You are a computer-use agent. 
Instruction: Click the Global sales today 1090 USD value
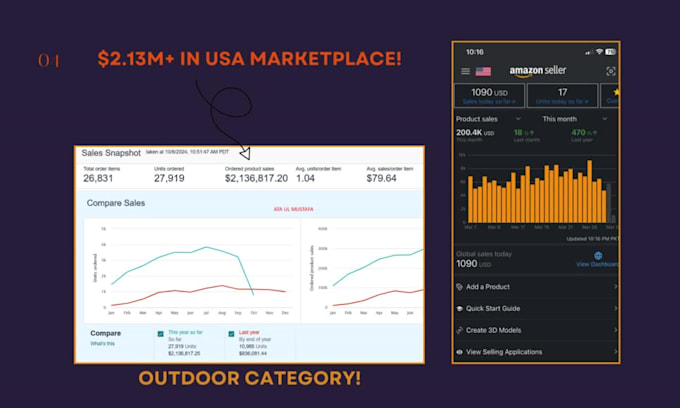(474, 264)
